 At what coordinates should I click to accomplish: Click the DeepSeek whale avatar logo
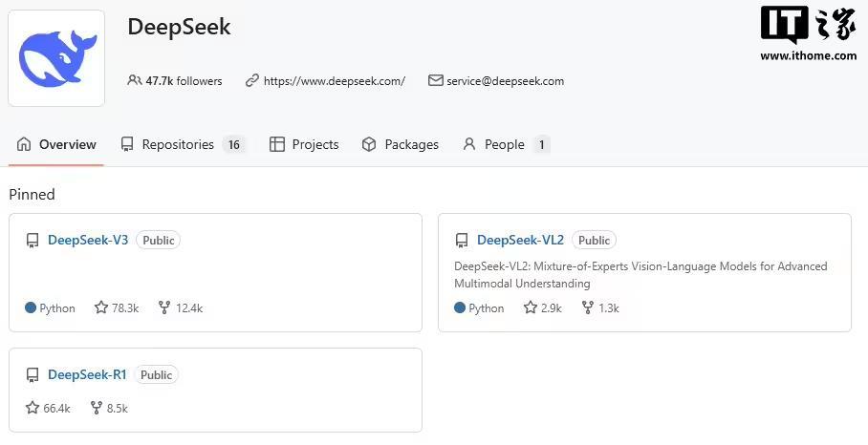coord(56,58)
